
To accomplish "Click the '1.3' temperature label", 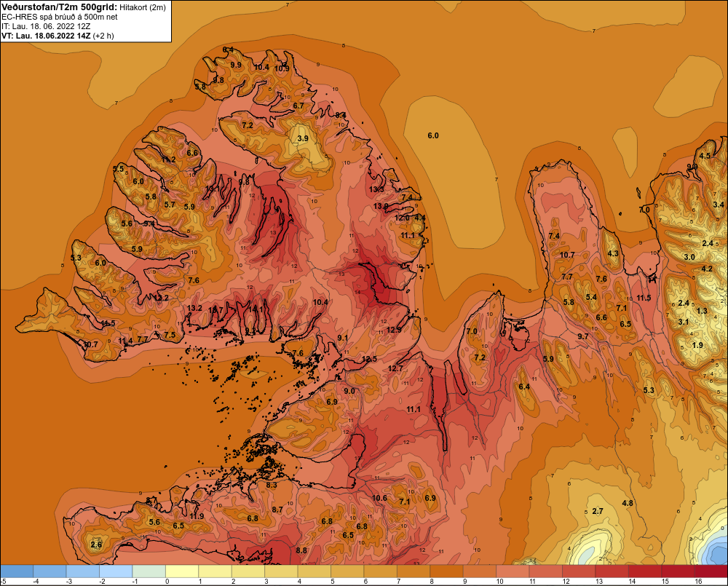I will (x=702, y=311).
